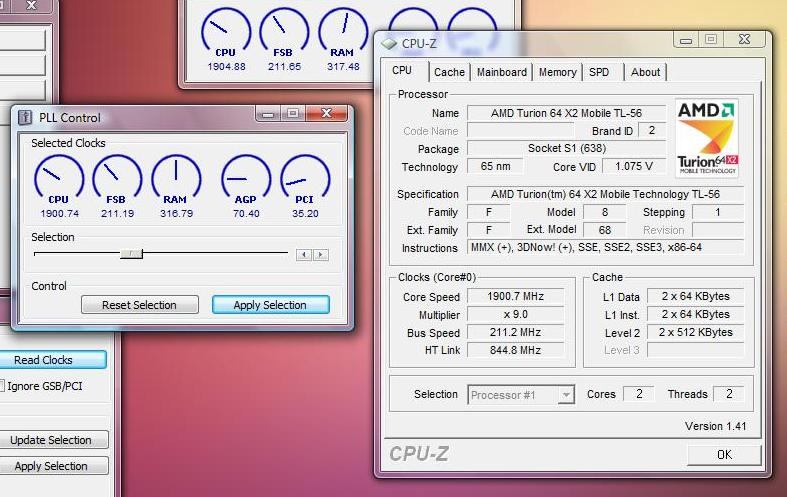
Task: Click the Core Speed value 1900.7 MHz
Action: click(x=515, y=296)
